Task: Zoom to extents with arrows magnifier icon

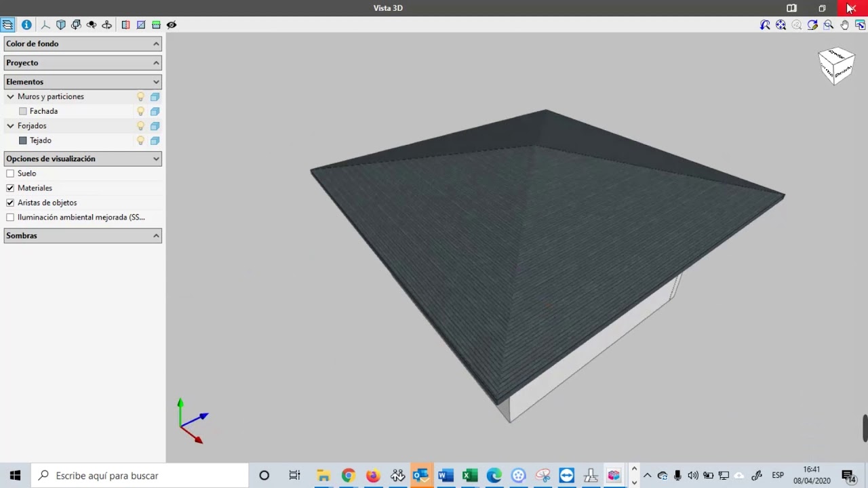Action: coord(781,25)
